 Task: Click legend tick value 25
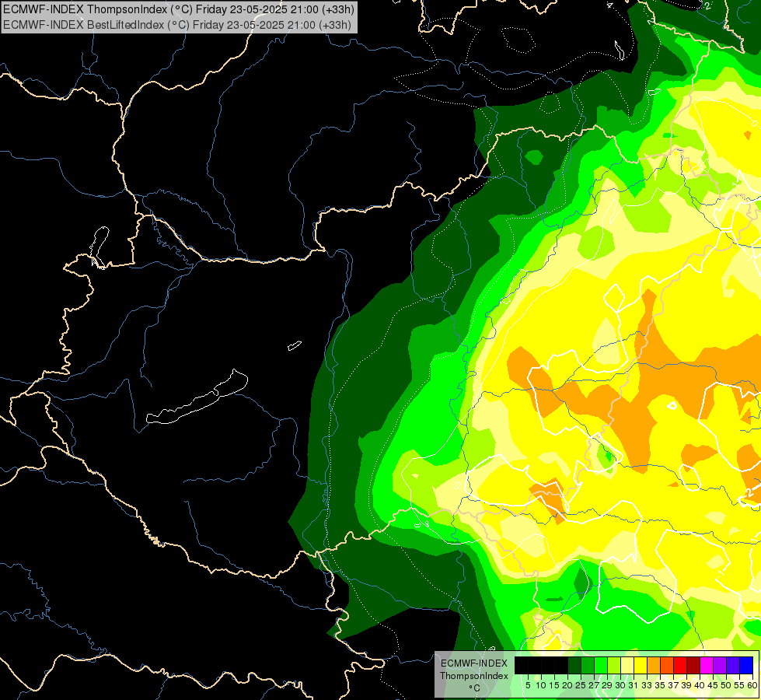[x=581, y=685]
